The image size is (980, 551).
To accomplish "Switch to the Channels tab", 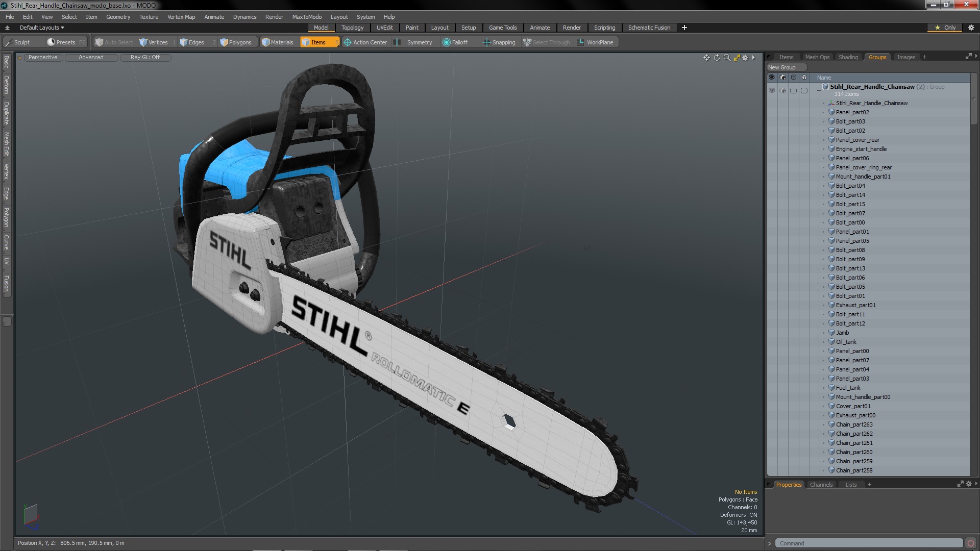I will pos(821,485).
